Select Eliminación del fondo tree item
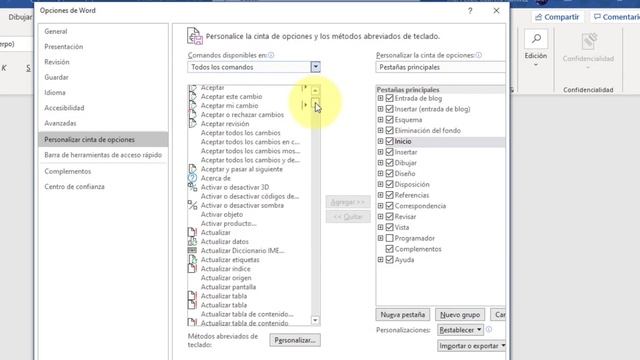 point(427,131)
